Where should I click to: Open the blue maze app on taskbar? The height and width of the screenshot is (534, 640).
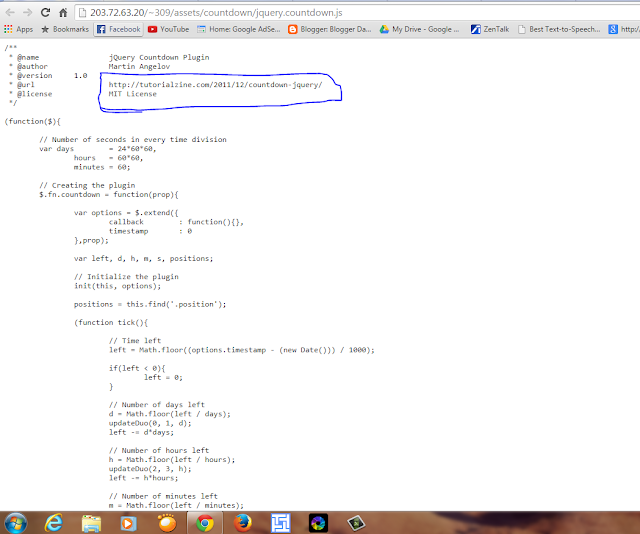281,523
